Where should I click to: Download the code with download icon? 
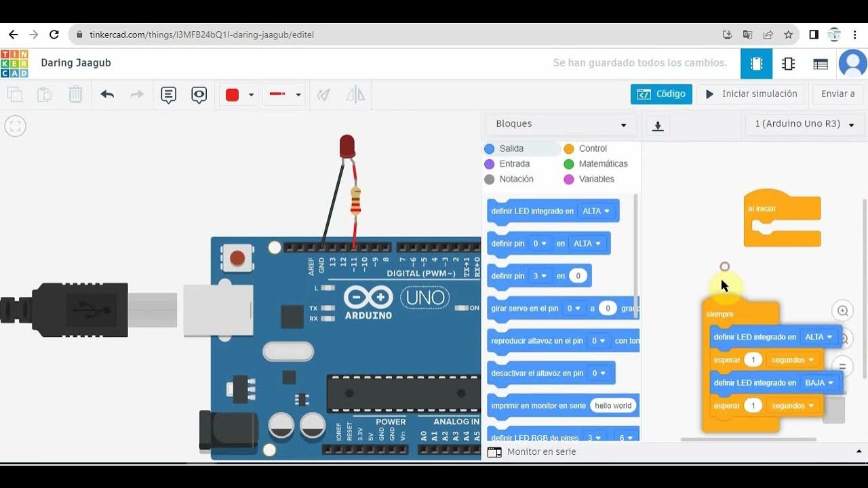coord(657,126)
